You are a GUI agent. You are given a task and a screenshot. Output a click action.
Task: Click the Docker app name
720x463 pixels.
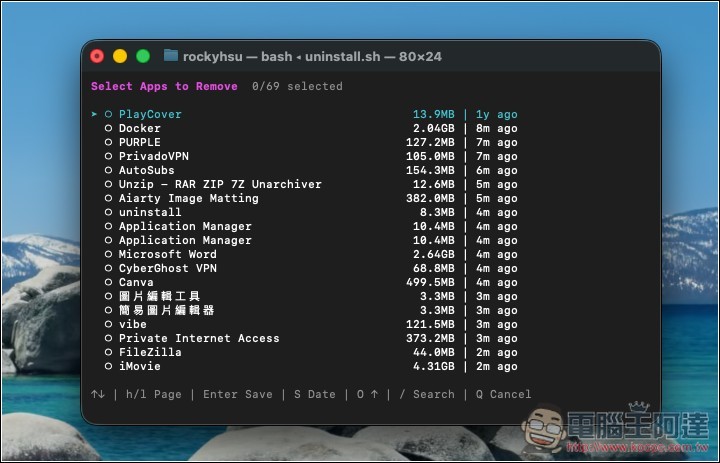(x=140, y=128)
